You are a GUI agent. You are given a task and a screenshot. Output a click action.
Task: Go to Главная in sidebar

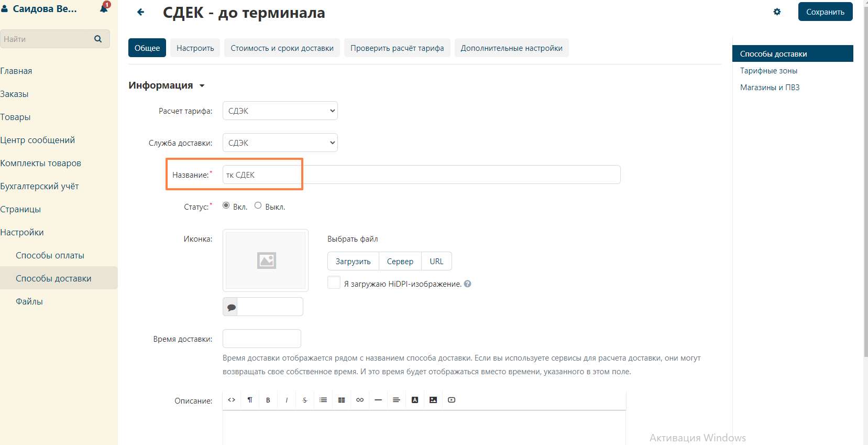click(16, 71)
